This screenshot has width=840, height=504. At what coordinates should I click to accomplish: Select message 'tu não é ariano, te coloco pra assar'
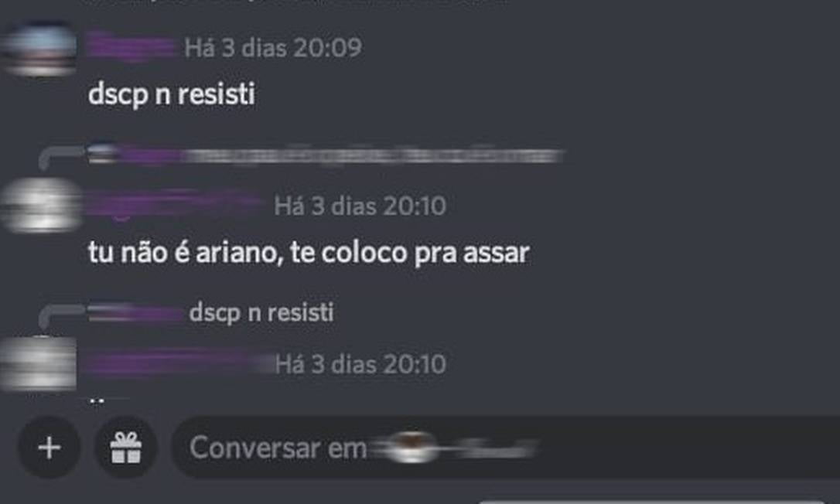(309, 253)
